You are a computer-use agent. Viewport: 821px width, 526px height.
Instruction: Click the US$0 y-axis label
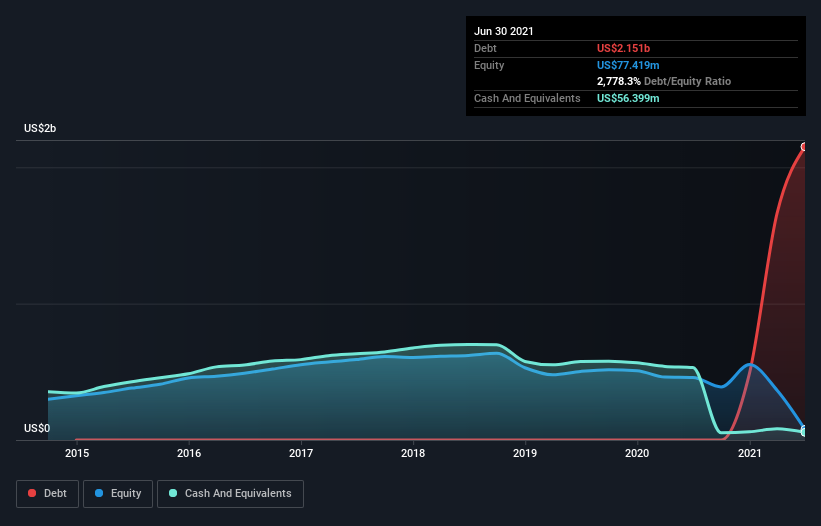37,428
